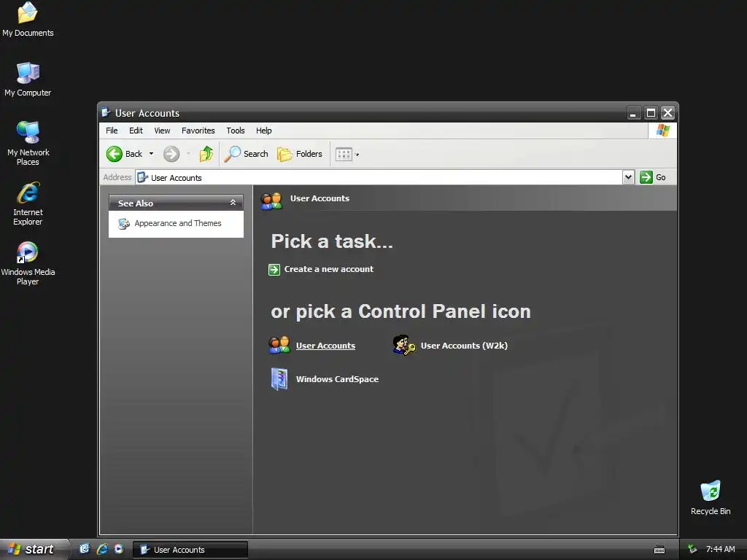
Task: Launch Media Player from quick launch
Action: tap(119, 549)
